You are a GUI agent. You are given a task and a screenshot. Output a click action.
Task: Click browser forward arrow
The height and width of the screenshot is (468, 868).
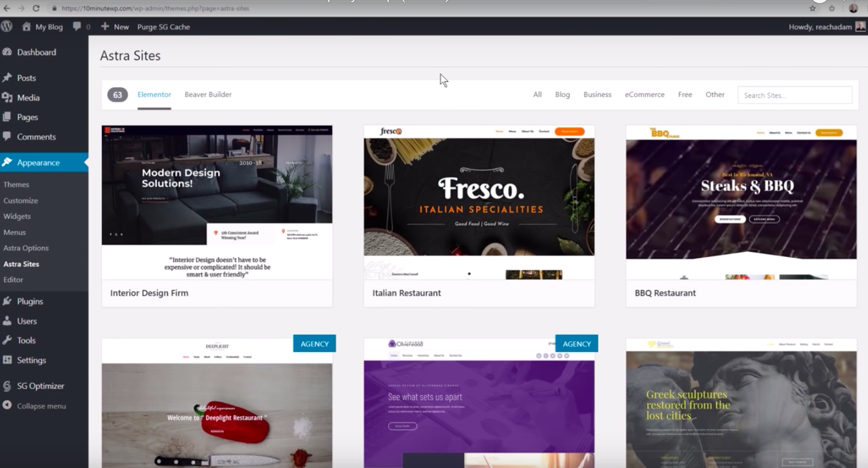21,8
